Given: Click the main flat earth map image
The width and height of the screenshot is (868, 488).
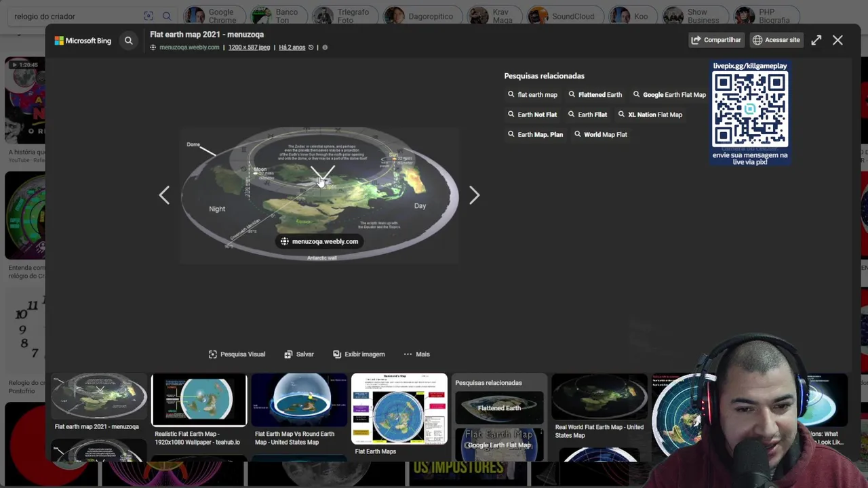Looking at the screenshot, I should [319, 195].
